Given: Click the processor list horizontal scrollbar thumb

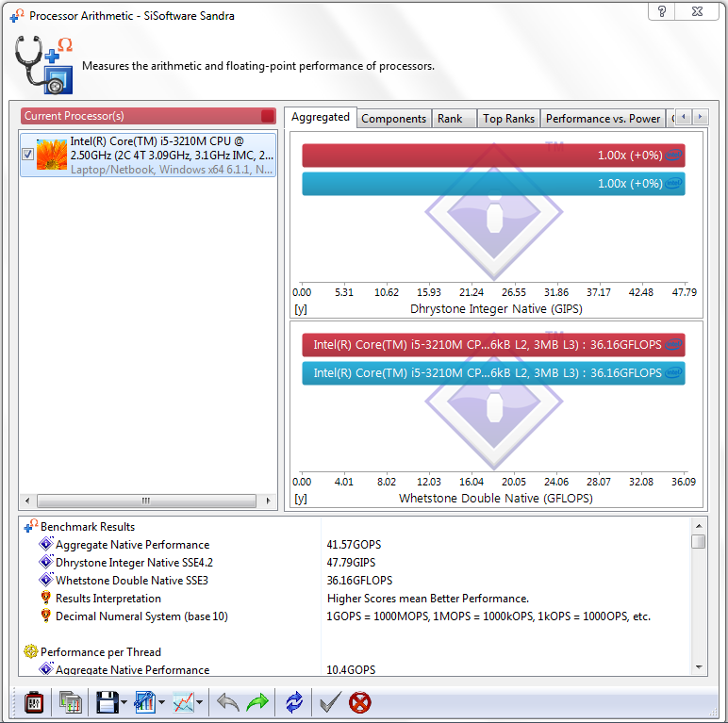Looking at the screenshot, I should coord(146,501).
